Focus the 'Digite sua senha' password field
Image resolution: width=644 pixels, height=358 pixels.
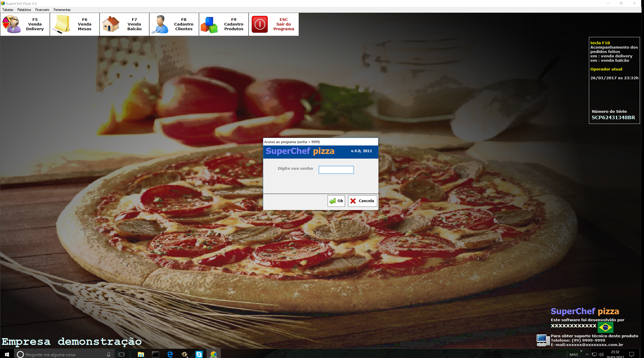pos(336,170)
